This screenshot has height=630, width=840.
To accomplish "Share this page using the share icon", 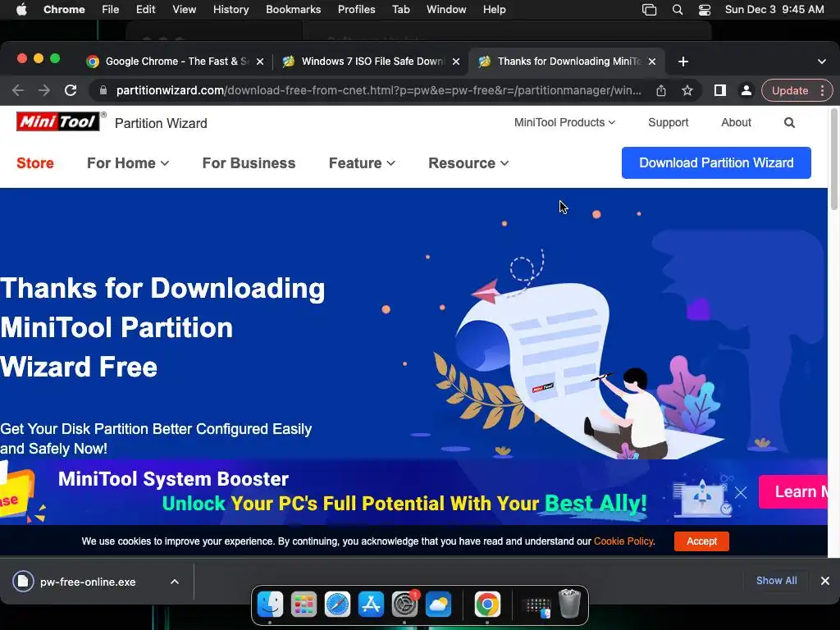I will click(x=661, y=90).
